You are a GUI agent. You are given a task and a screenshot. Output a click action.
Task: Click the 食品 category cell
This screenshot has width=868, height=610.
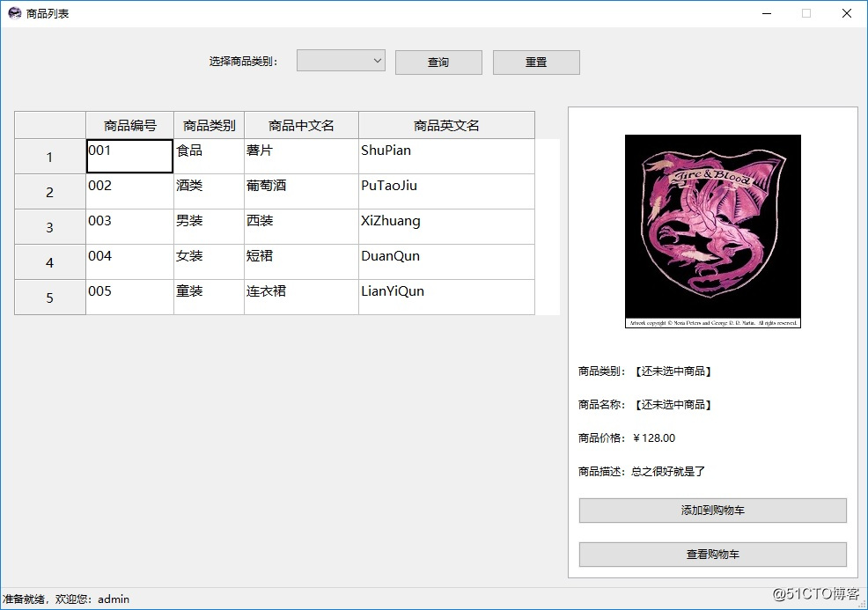[x=210, y=156]
